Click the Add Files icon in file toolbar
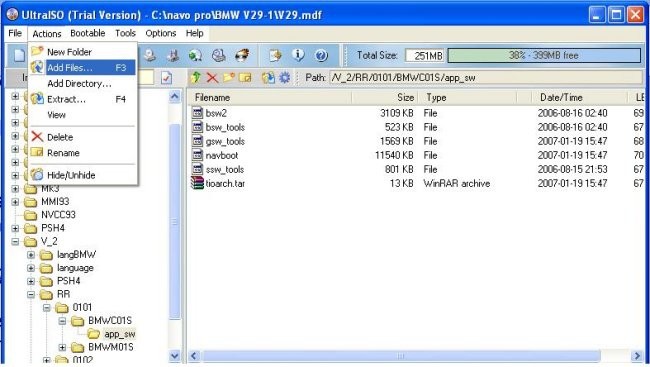Image resolution: width=650 pixels, height=367 pixels. coord(268,78)
